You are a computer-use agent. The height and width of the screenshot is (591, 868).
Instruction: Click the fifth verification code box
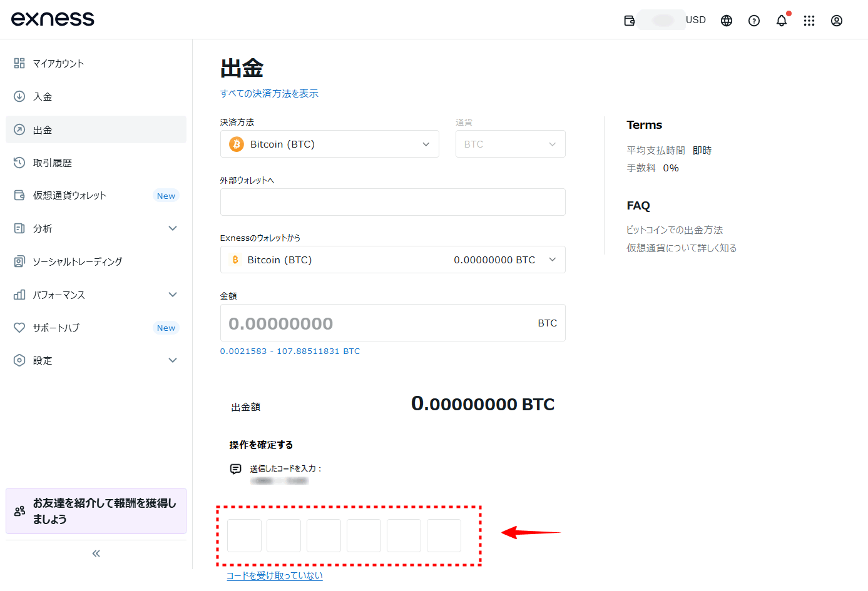[404, 535]
